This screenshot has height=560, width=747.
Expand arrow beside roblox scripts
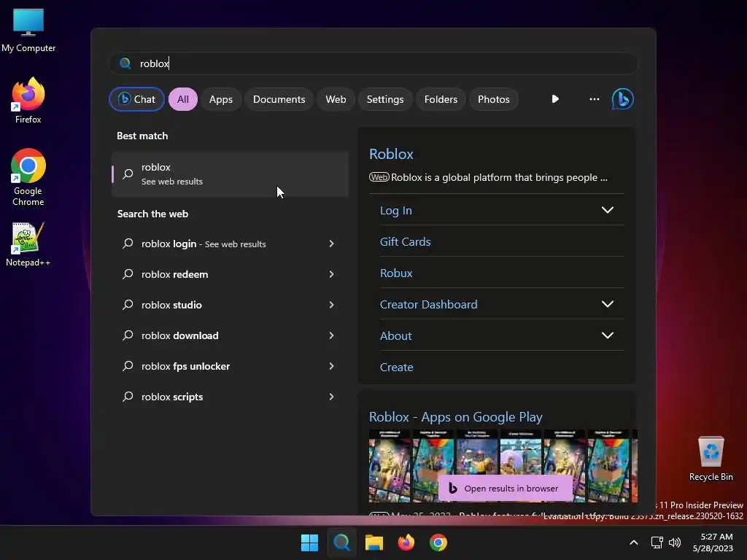pos(332,397)
